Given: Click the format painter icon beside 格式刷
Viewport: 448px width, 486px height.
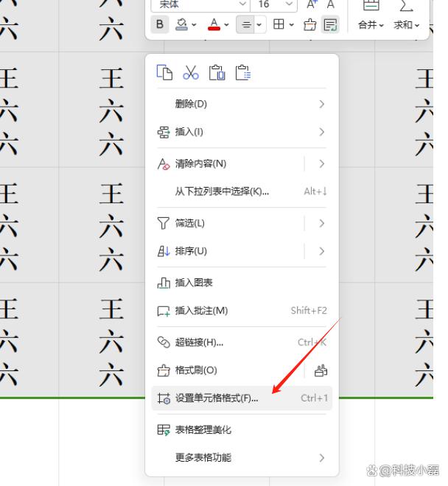Looking at the screenshot, I should 321,370.
